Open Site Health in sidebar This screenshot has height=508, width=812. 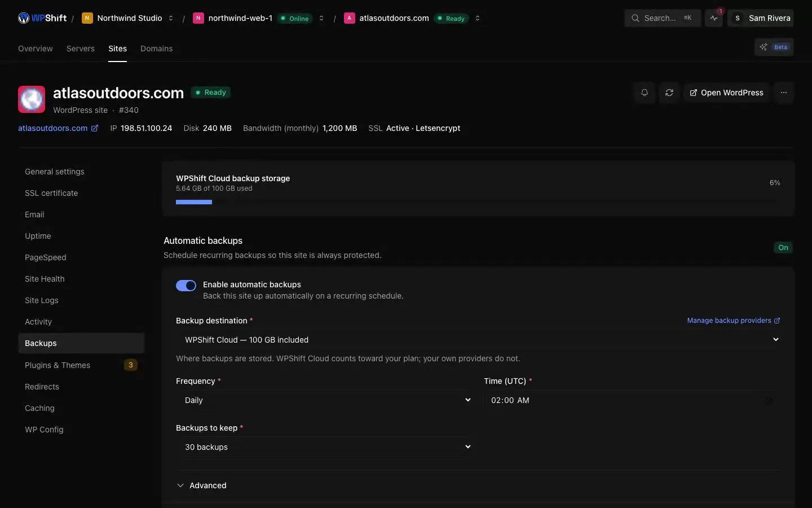pyautogui.click(x=81, y=279)
